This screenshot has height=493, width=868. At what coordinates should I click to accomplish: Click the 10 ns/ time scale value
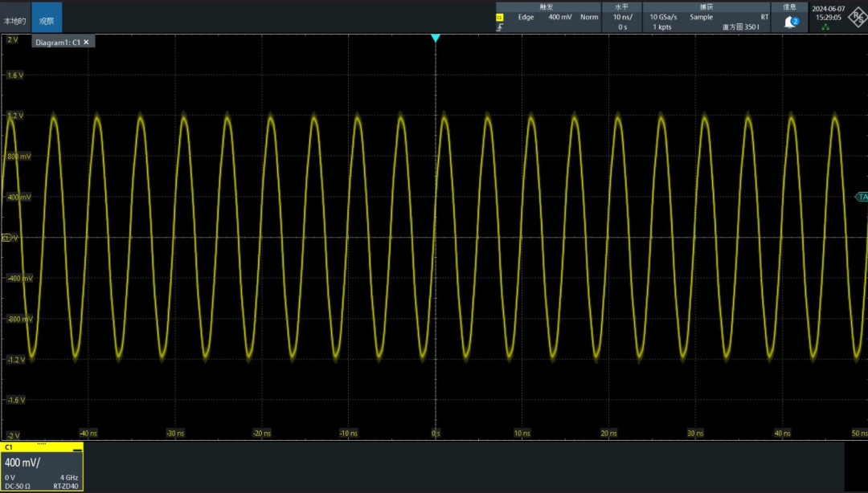622,17
